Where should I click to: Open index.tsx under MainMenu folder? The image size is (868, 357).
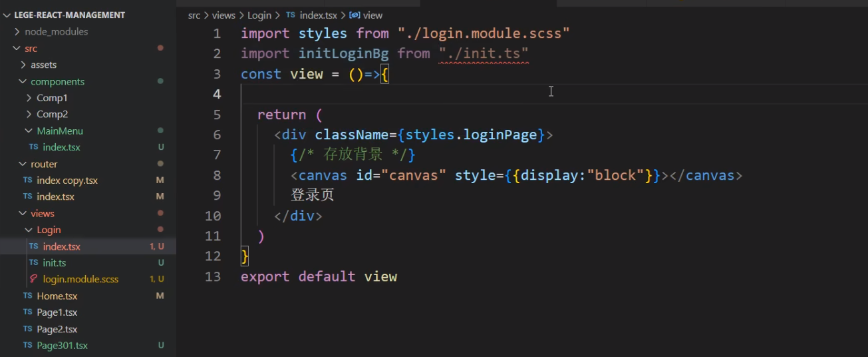(61, 147)
